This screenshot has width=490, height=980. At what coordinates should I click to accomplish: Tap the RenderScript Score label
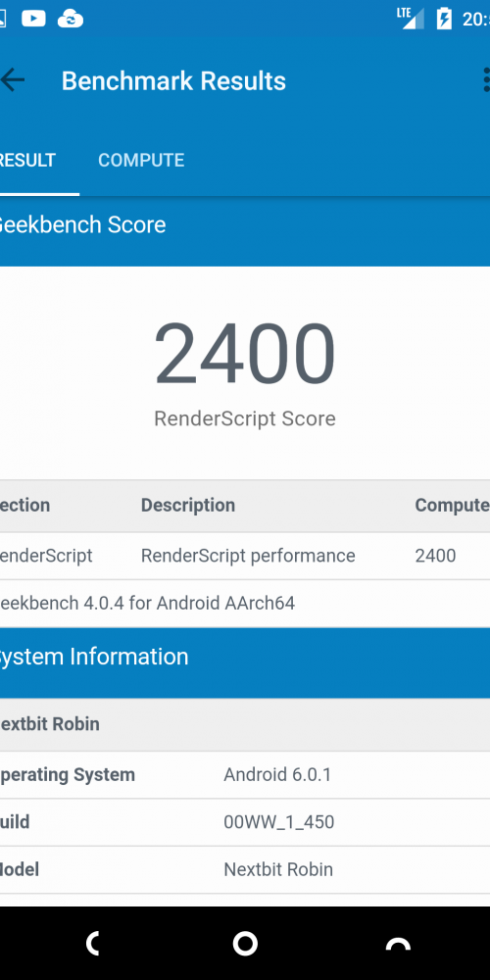point(245,418)
